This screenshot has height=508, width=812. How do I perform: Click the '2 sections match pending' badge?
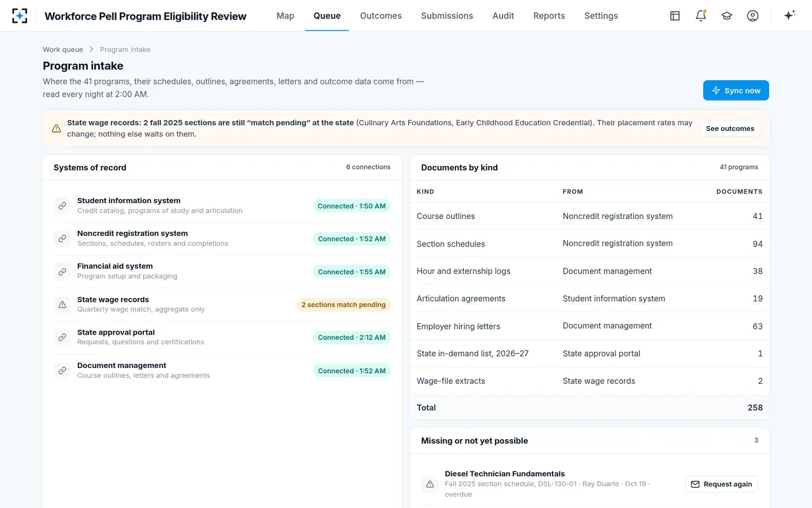click(x=343, y=305)
